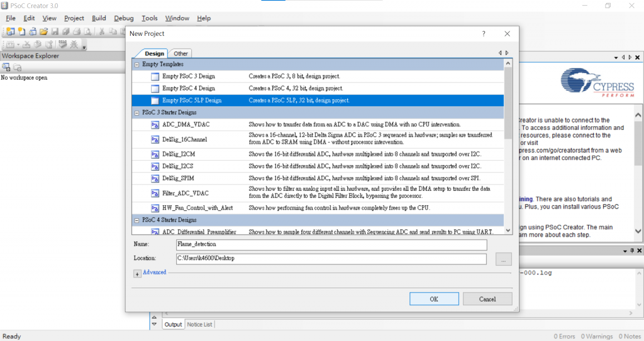Image resolution: width=644 pixels, height=341 pixels.
Task: Open the Build menu
Action: [99, 18]
